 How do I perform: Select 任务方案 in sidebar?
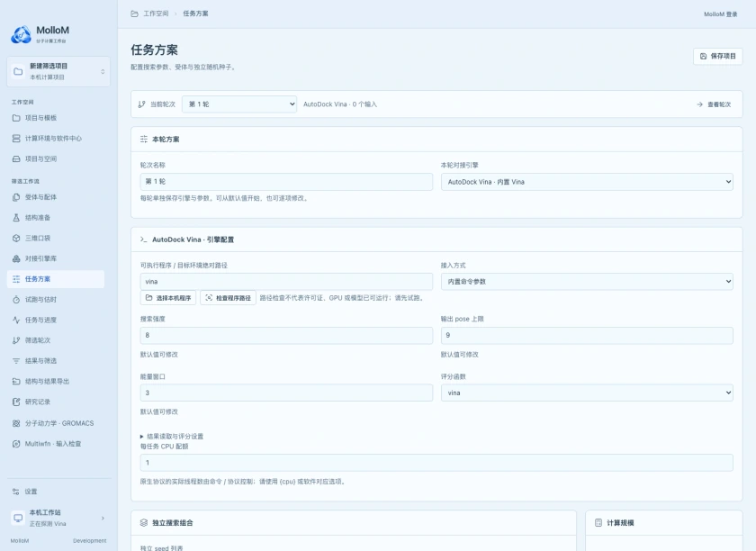pyautogui.click(x=56, y=279)
